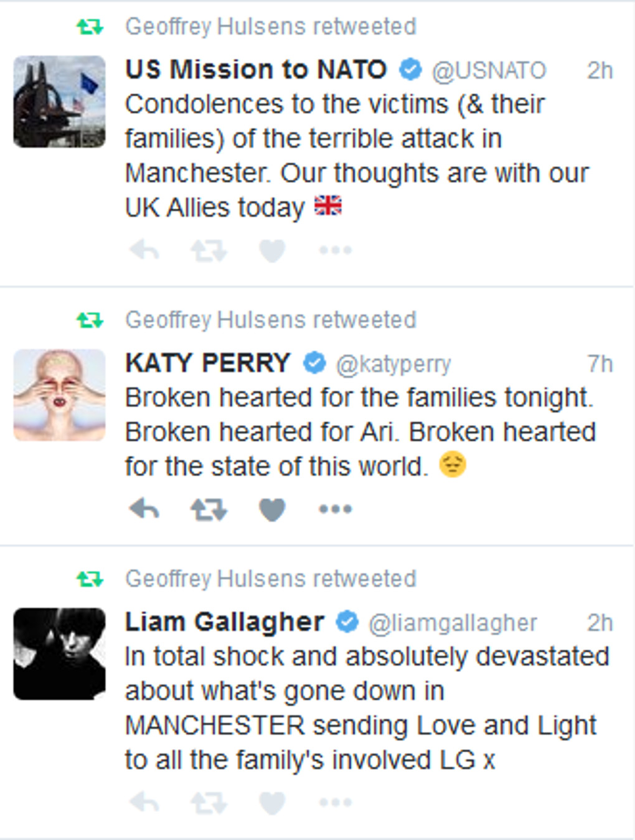
Task: Click the verified badge beside Liam Gallagher
Action: pyautogui.click(x=347, y=622)
